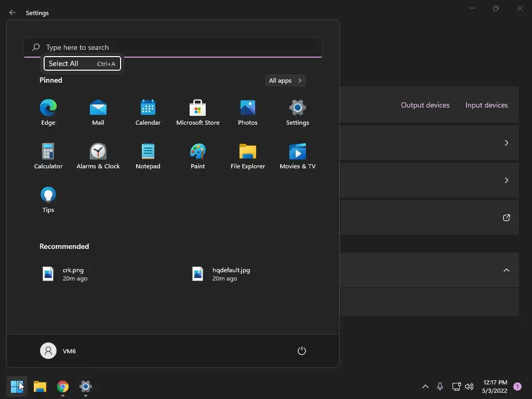Launch Alarms & Clock

click(x=98, y=156)
